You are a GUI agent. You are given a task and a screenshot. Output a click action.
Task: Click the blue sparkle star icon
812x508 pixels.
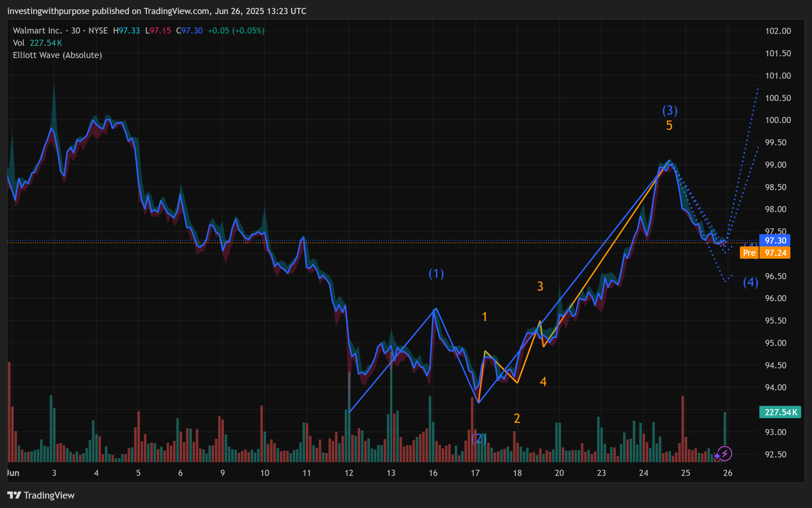(x=717, y=457)
